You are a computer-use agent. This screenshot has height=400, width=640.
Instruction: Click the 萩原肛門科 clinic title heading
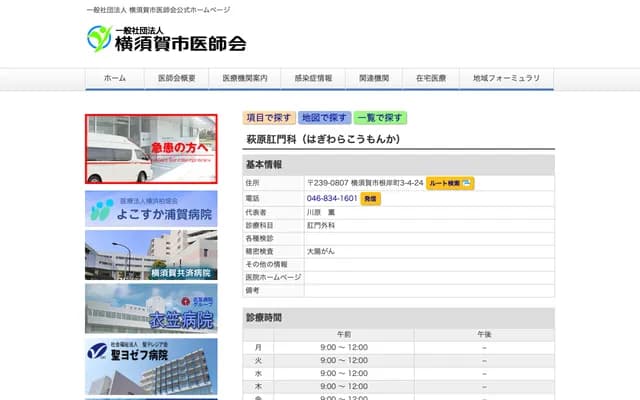pos(323,140)
